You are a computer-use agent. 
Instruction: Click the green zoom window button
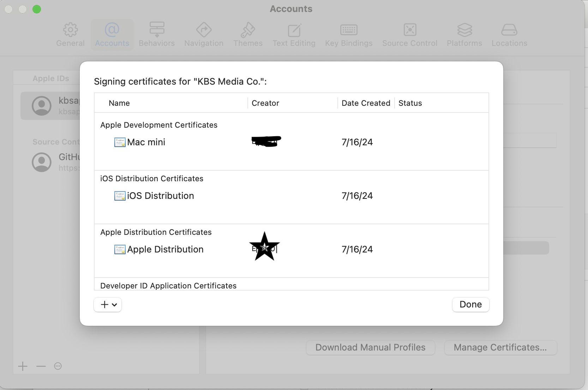(37, 9)
